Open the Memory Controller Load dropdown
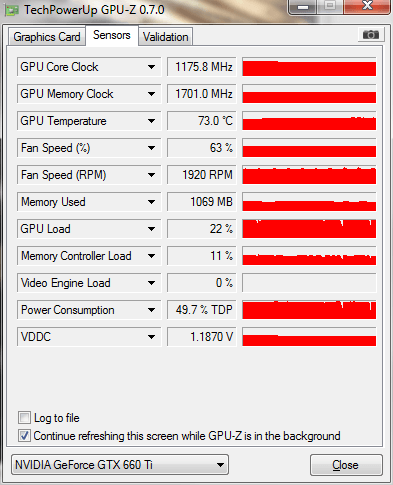The height and width of the screenshot is (485, 393). coord(151,256)
